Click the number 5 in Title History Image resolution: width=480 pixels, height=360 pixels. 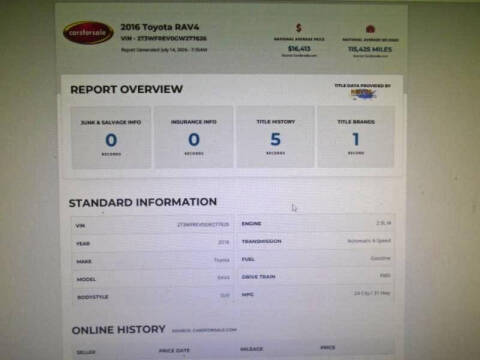(275, 139)
